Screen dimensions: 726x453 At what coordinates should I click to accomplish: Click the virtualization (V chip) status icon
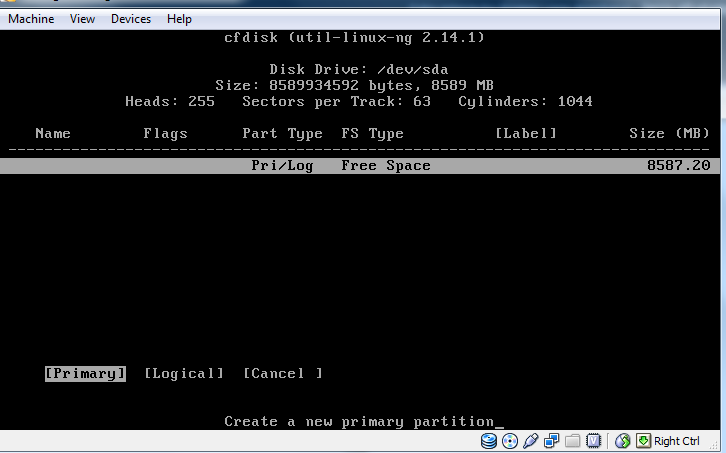[x=593, y=441]
